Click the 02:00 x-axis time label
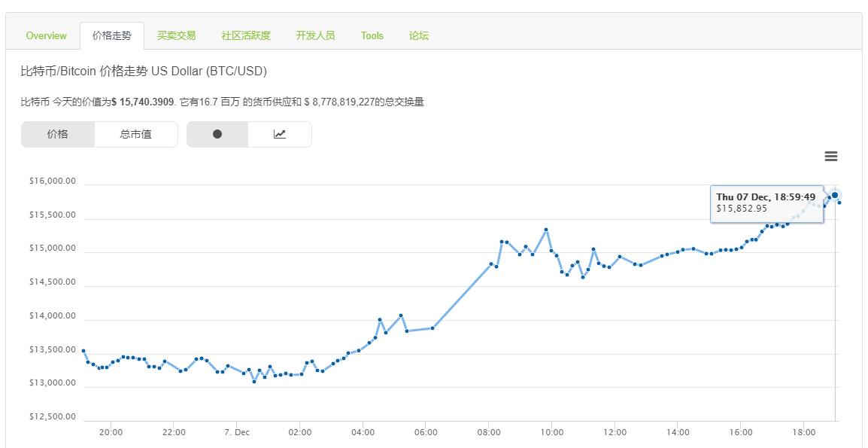868x448 pixels. click(300, 432)
